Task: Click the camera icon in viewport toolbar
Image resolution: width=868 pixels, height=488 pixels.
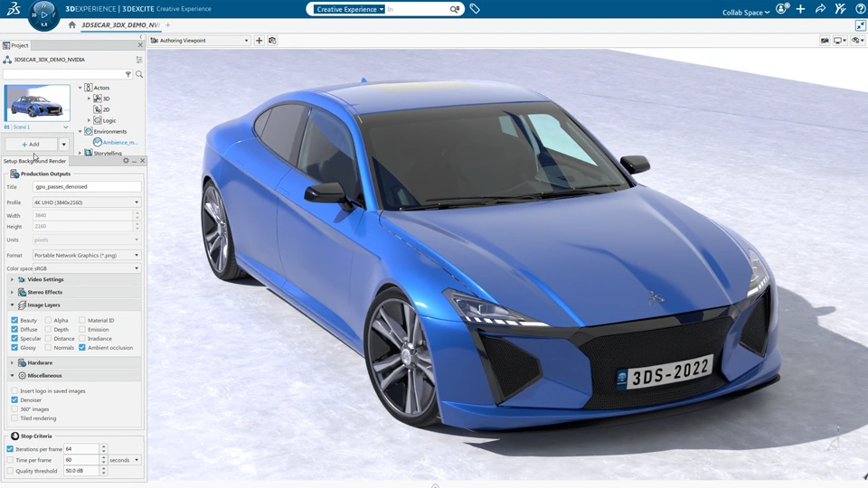Action: (x=825, y=41)
